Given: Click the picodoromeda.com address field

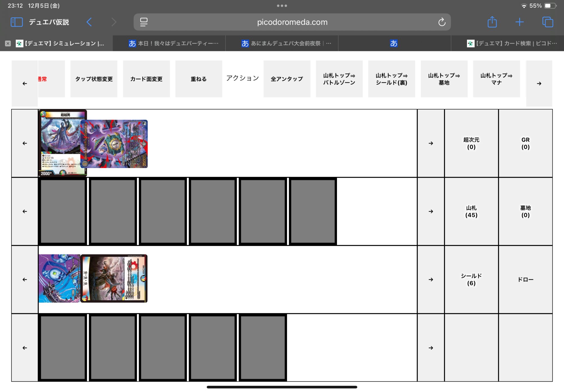Looking at the screenshot, I should (x=292, y=22).
